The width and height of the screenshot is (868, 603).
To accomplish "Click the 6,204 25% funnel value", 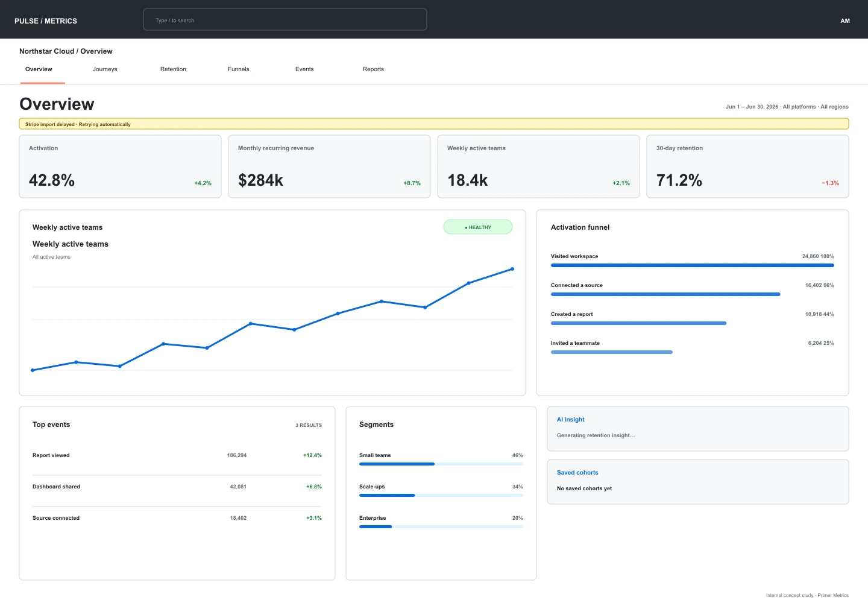I will tap(821, 343).
